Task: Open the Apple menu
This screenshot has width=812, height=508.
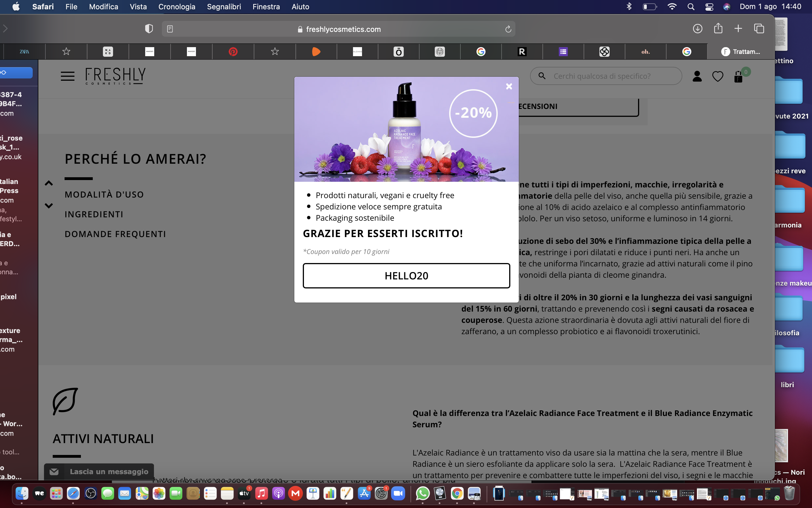Action: point(16,7)
